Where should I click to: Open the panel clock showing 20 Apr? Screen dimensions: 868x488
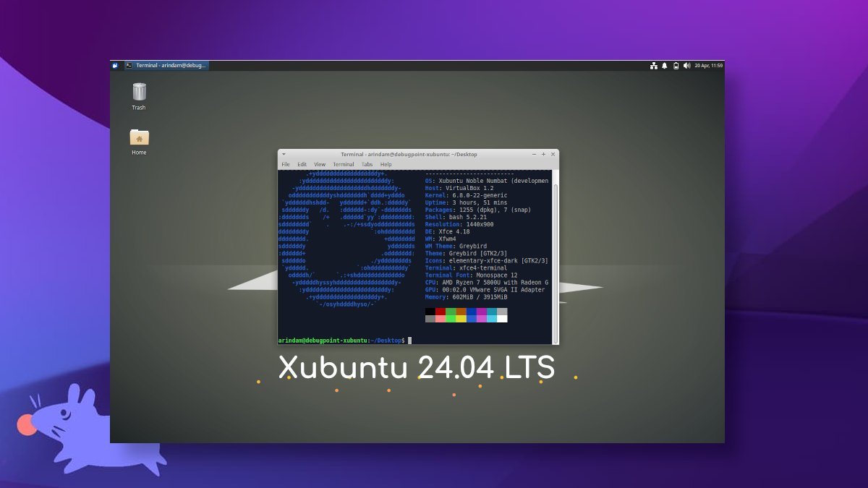(708, 65)
